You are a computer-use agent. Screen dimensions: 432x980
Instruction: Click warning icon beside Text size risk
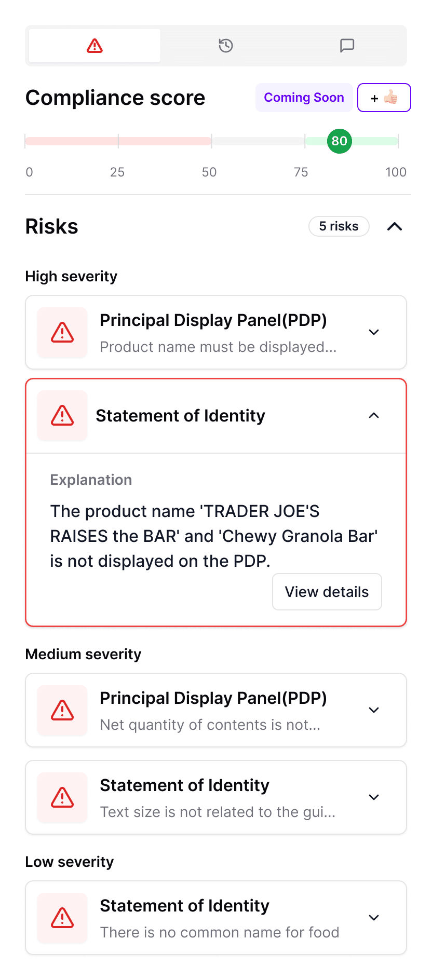click(x=62, y=797)
